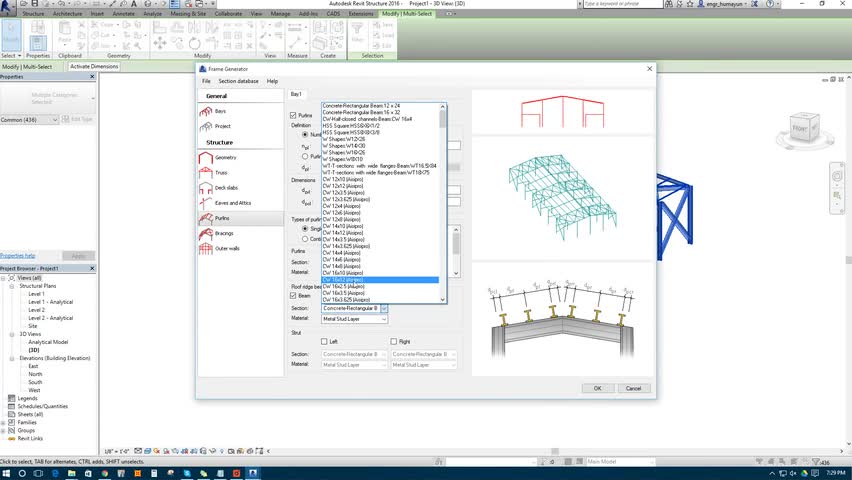Screen dimensions: 852x480
Task: Click the Open folder quick access icon
Action: point(24,4)
